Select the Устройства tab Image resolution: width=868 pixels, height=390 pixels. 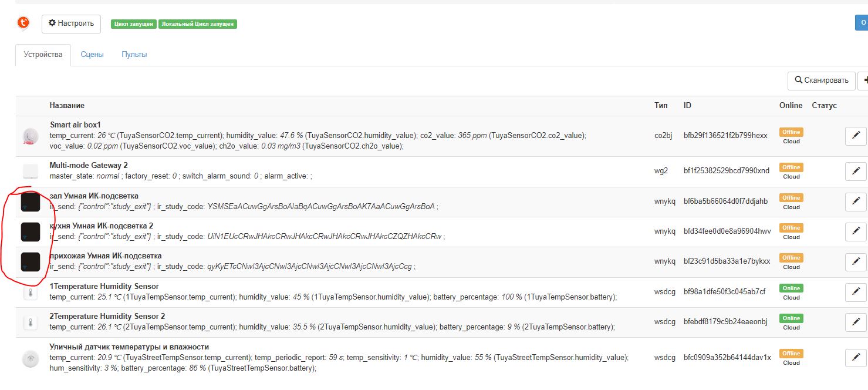click(43, 55)
